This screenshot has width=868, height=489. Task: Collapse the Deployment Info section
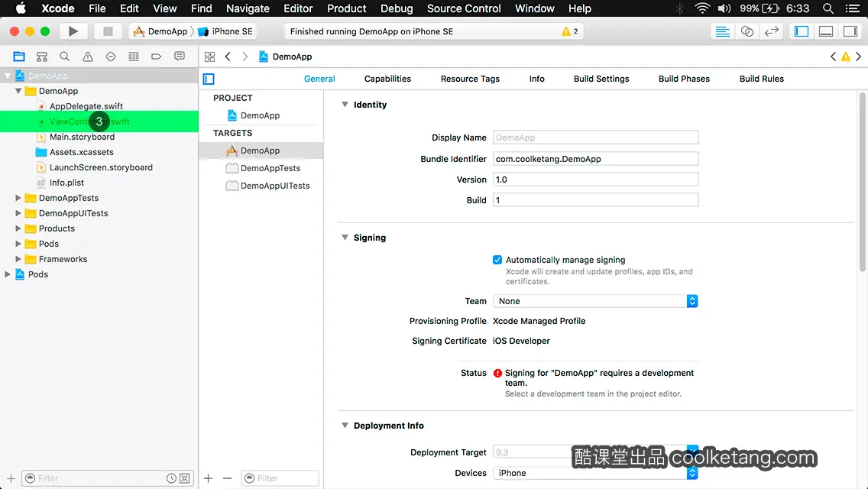345,426
